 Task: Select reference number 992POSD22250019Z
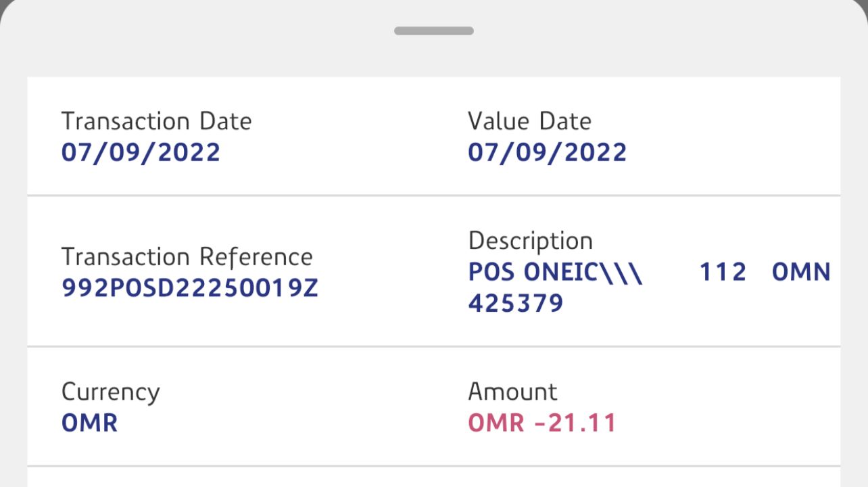click(x=190, y=289)
